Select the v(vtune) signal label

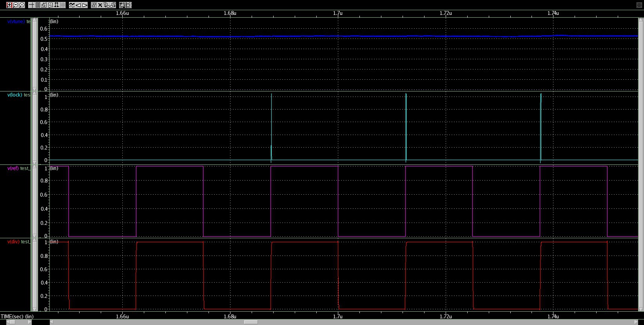[x=16, y=22]
